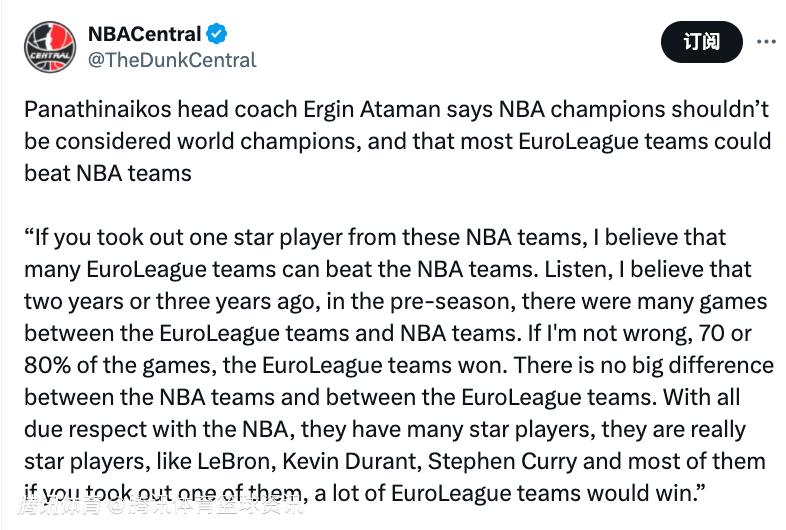This screenshot has width=786, height=530.
Task: Open the three-dot more options menu
Action: (766, 42)
